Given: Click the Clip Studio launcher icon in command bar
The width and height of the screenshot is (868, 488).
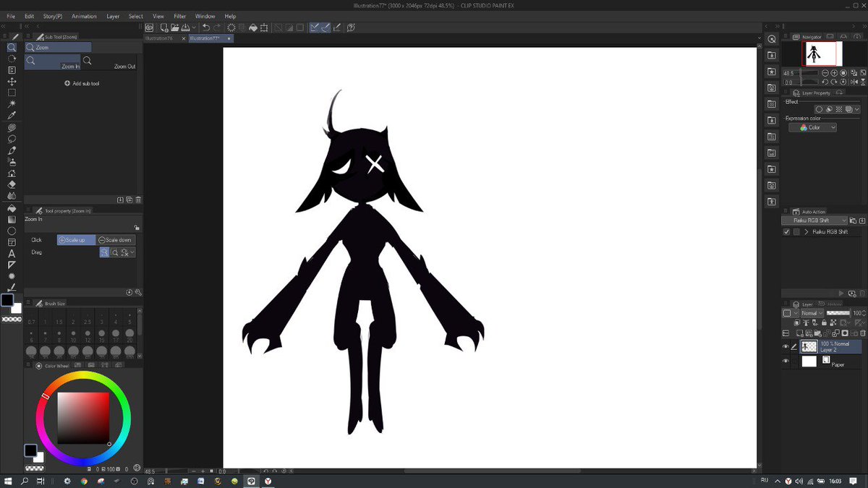Looking at the screenshot, I should point(150,27).
